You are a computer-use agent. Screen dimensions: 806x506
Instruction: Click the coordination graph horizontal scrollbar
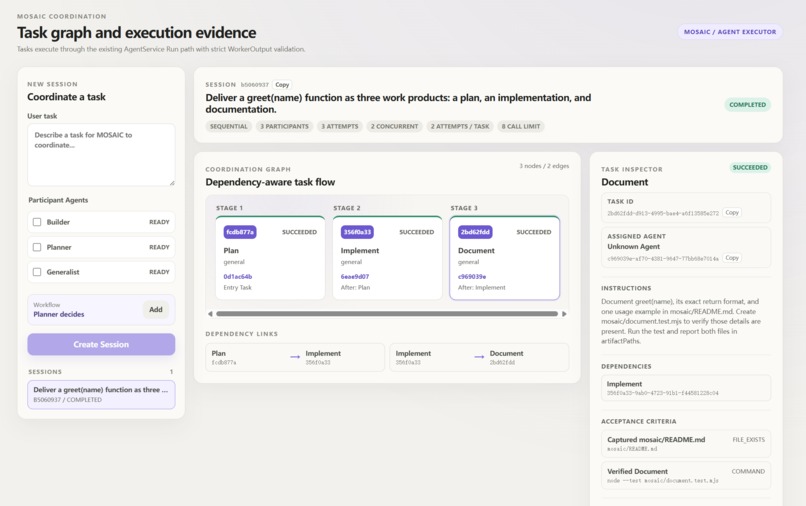pos(387,314)
